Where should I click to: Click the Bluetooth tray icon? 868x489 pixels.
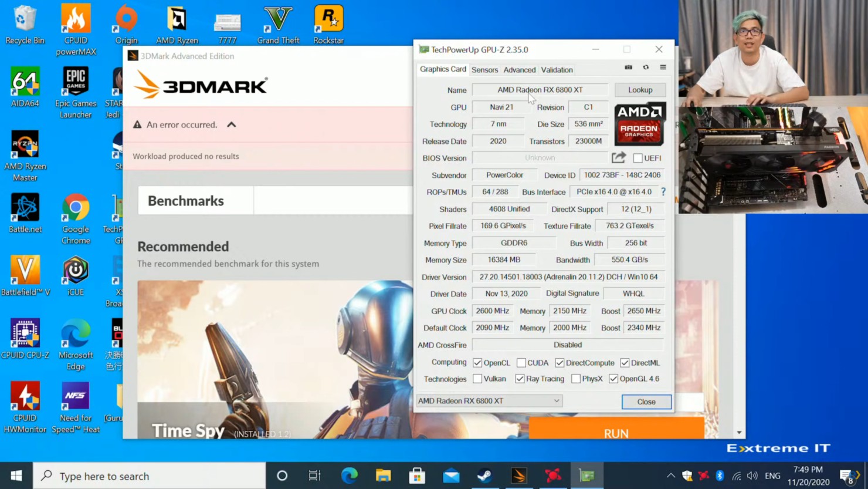[x=720, y=475]
